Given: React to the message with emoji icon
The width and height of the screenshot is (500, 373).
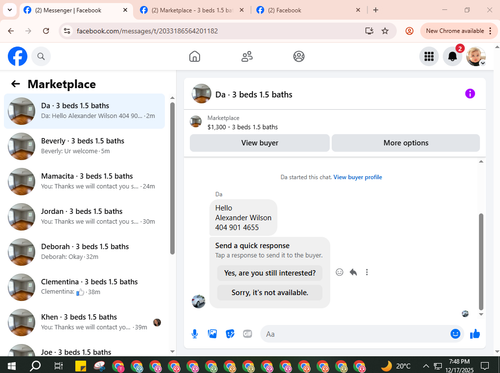Looking at the screenshot, I should pos(339,272).
